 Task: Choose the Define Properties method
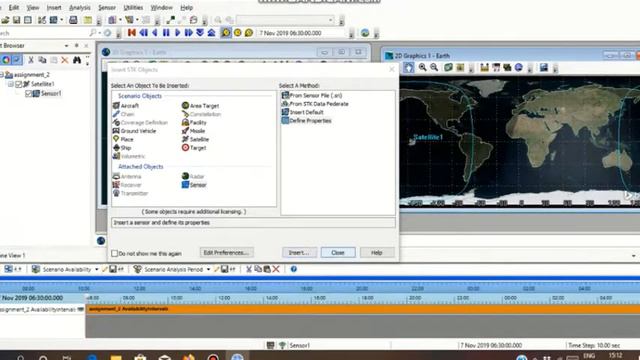[x=307, y=121]
